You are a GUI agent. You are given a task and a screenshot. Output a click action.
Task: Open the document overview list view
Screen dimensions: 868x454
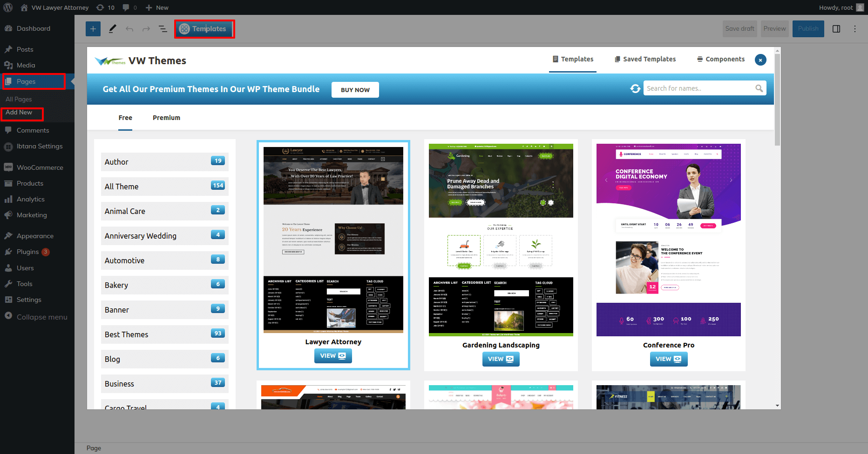tap(163, 29)
